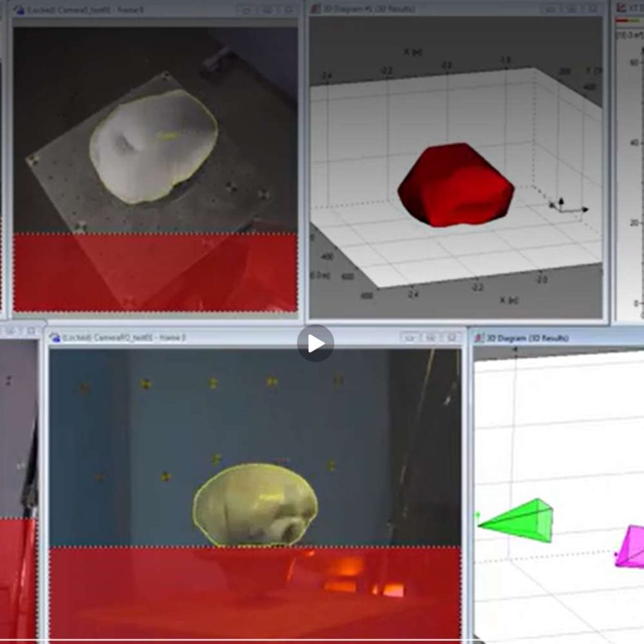Click the red masked region in Camera5 view
This screenshot has height=644, width=644.
155,272
